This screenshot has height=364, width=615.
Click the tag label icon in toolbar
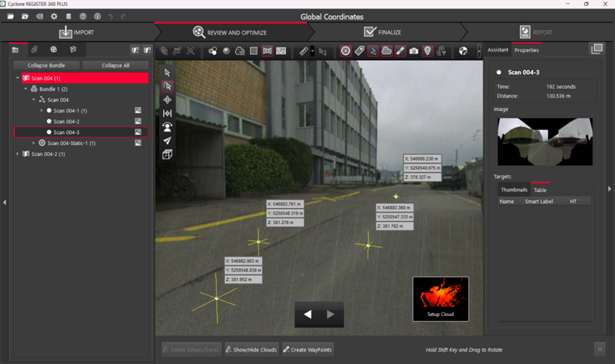point(359,51)
